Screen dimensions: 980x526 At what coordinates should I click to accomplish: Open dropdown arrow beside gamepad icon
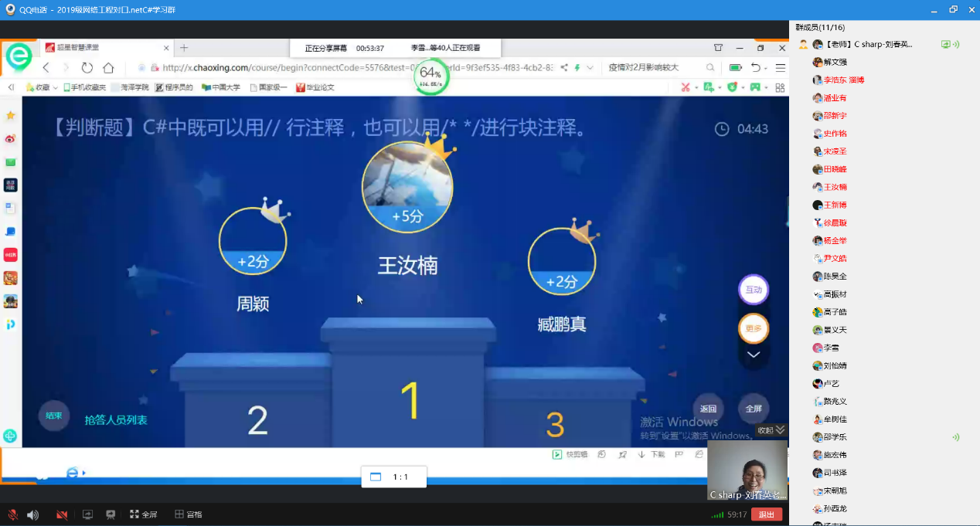(767, 88)
